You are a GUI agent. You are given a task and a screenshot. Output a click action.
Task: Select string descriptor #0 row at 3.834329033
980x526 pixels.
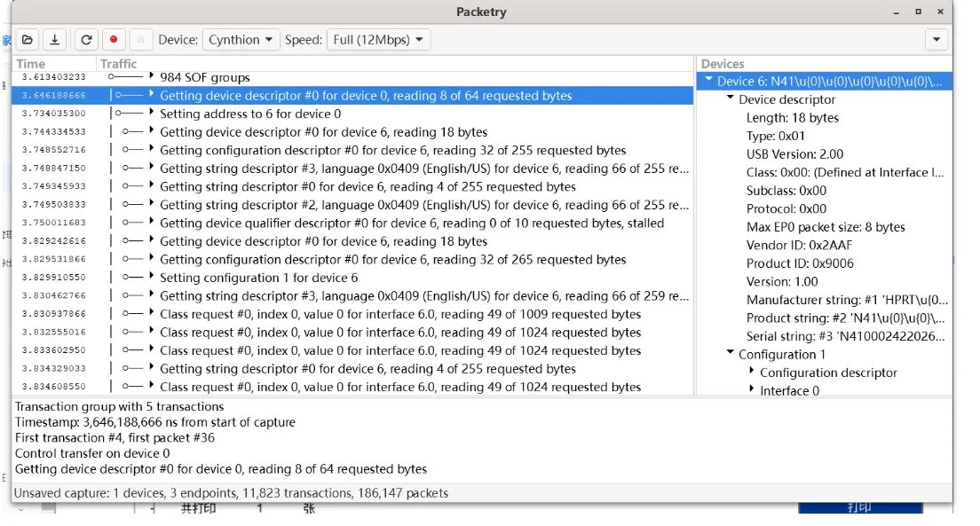tap(352, 369)
